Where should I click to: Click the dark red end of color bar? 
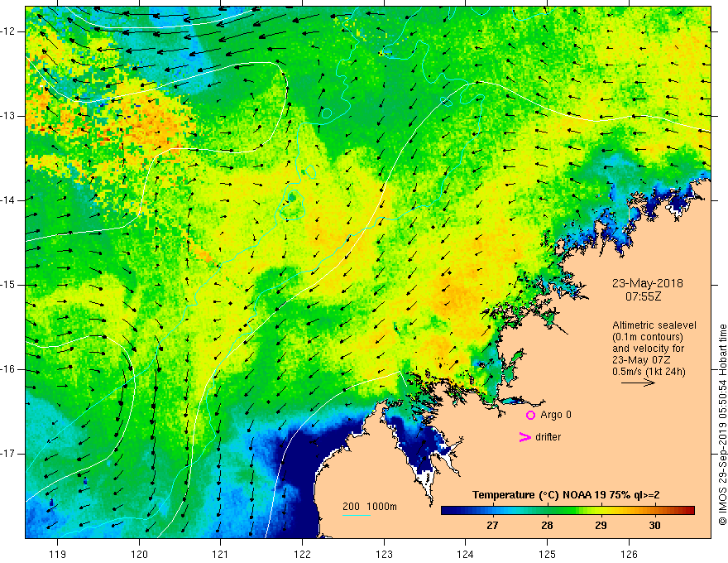[689, 511]
